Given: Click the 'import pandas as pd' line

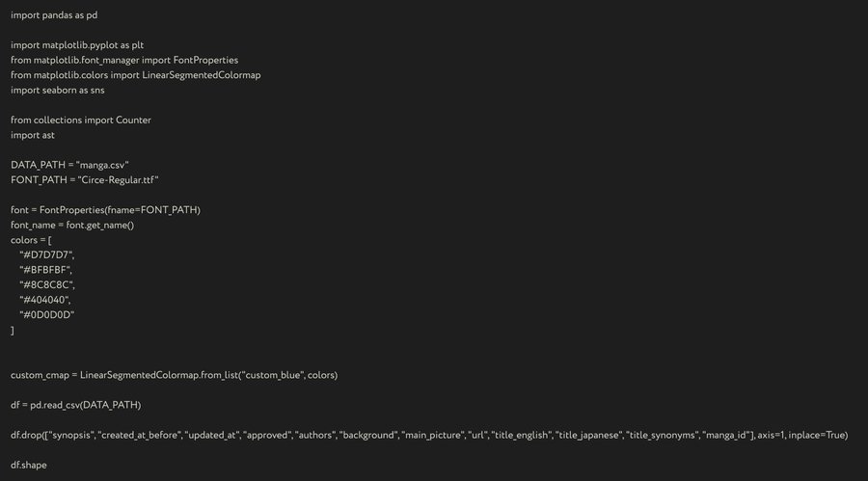Looking at the screenshot, I should [54, 14].
